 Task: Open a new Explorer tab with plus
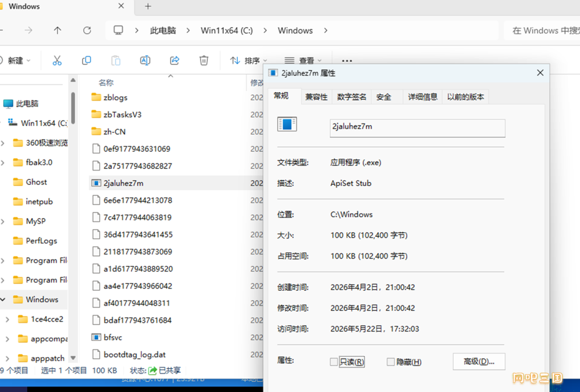pos(148,6)
